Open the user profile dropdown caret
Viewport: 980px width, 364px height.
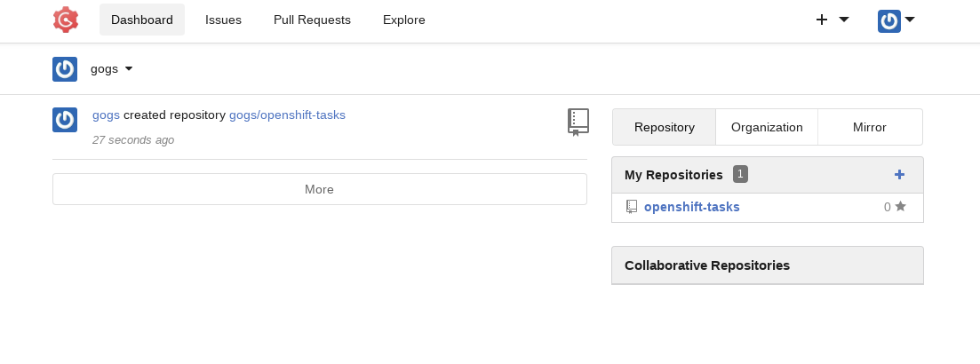click(910, 20)
